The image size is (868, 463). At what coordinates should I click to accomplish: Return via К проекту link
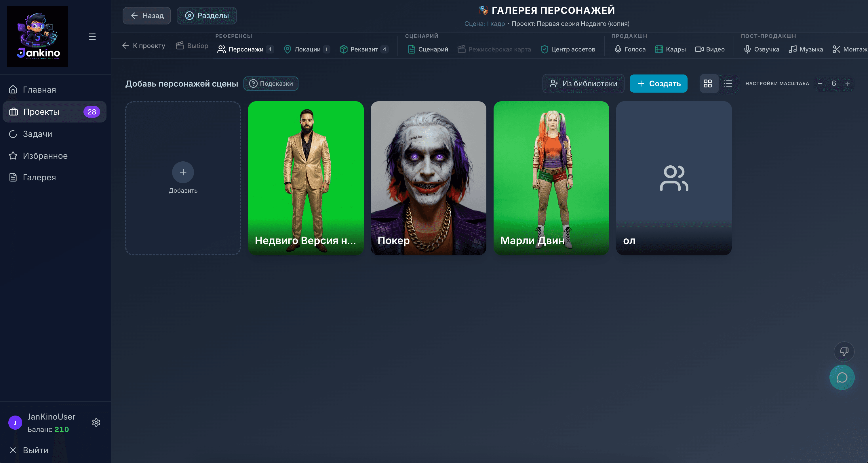coord(144,46)
